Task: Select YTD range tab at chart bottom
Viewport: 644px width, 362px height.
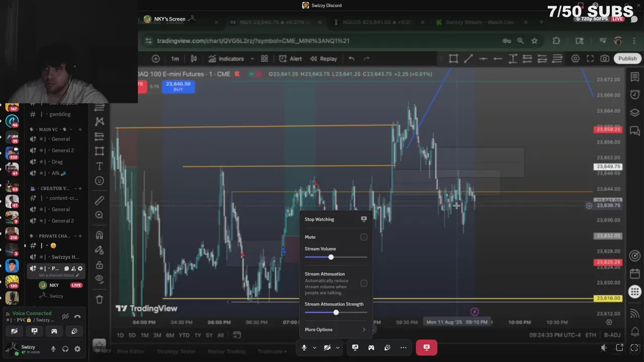Action: pyautogui.click(x=184, y=335)
